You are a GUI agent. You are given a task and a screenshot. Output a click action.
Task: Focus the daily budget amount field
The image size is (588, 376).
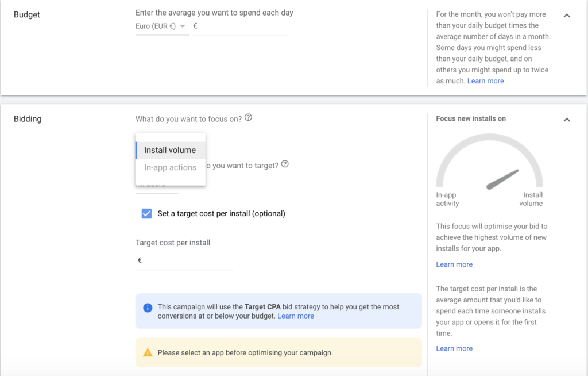pyautogui.click(x=239, y=26)
